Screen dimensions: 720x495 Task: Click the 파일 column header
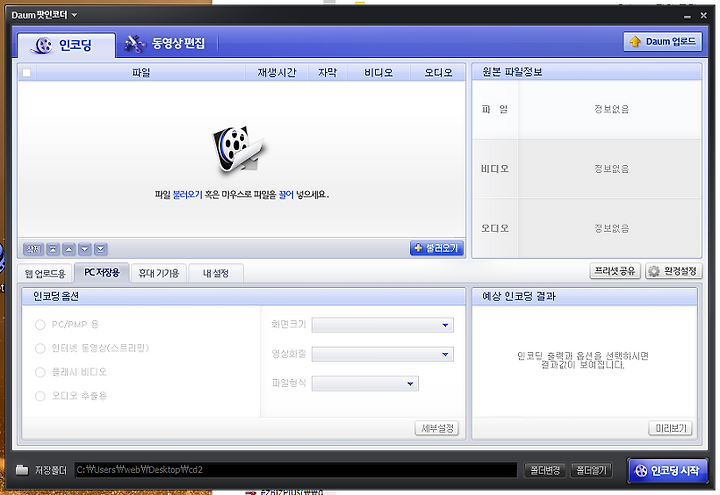pyautogui.click(x=141, y=73)
